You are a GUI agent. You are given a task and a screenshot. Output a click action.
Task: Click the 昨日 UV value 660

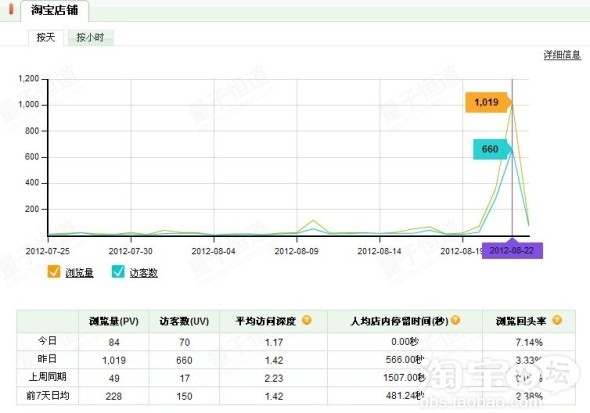(184, 360)
